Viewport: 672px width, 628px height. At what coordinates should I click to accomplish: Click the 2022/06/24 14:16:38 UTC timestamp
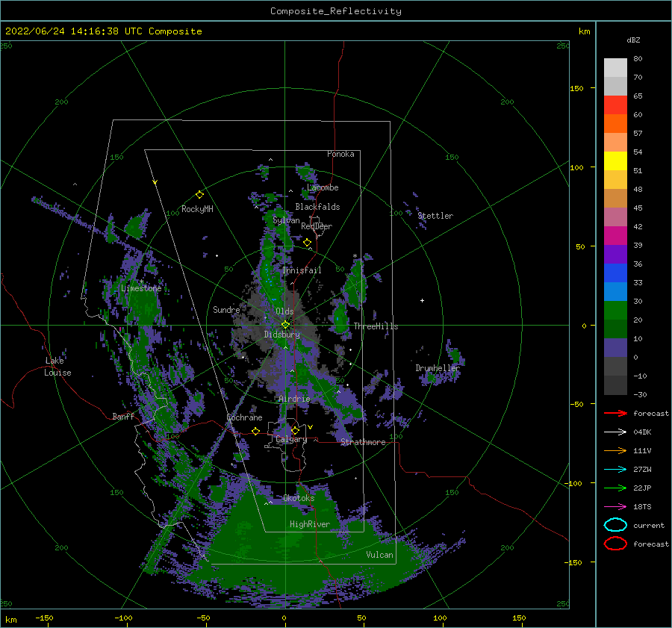74,31
